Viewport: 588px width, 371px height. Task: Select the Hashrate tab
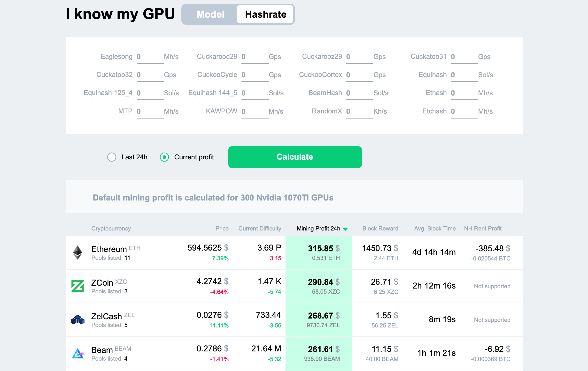tap(265, 14)
